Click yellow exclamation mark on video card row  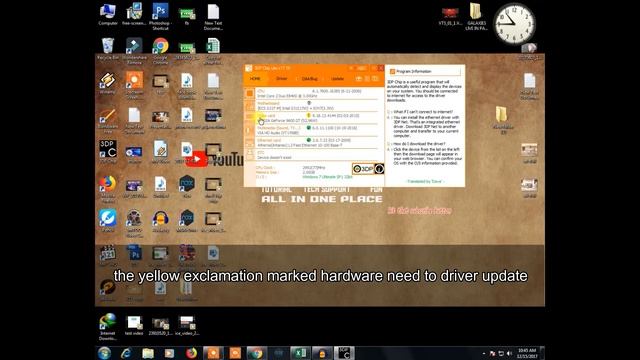click(309, 116)
